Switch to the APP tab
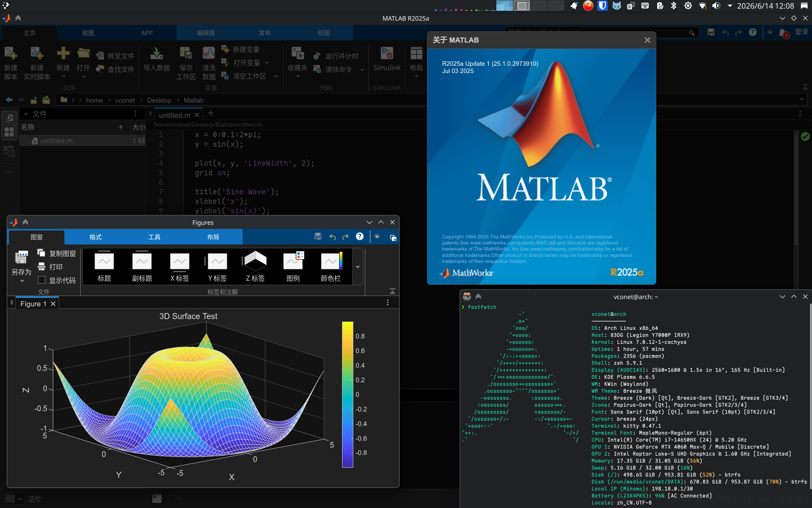 click(147, 33)
